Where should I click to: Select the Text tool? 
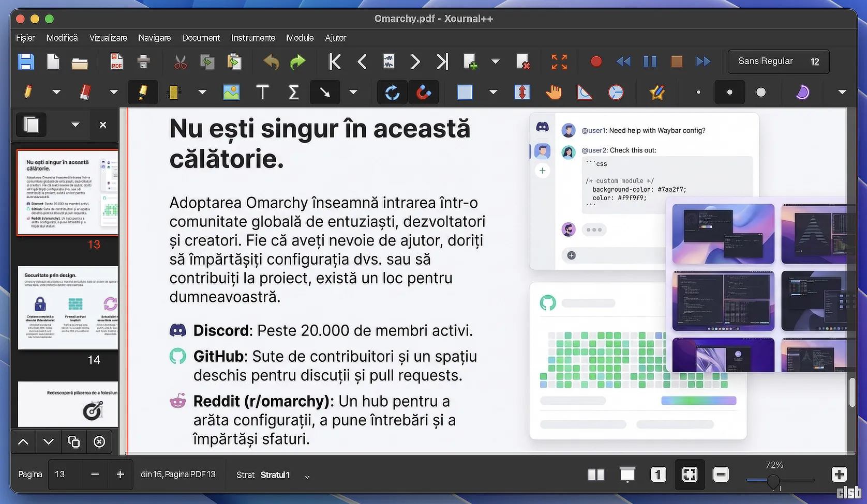(x=262, y=93)
